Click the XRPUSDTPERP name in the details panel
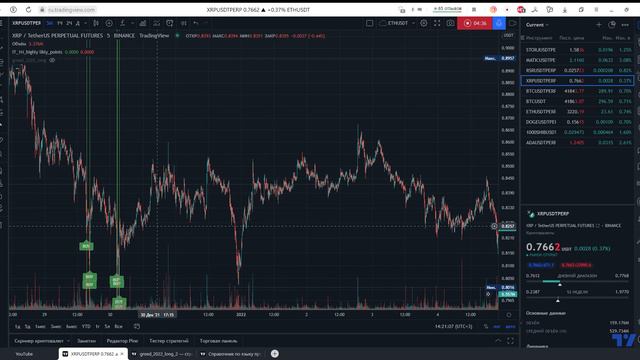The height and width of the screenshot is (360, 640). click(x=553, y=213)
